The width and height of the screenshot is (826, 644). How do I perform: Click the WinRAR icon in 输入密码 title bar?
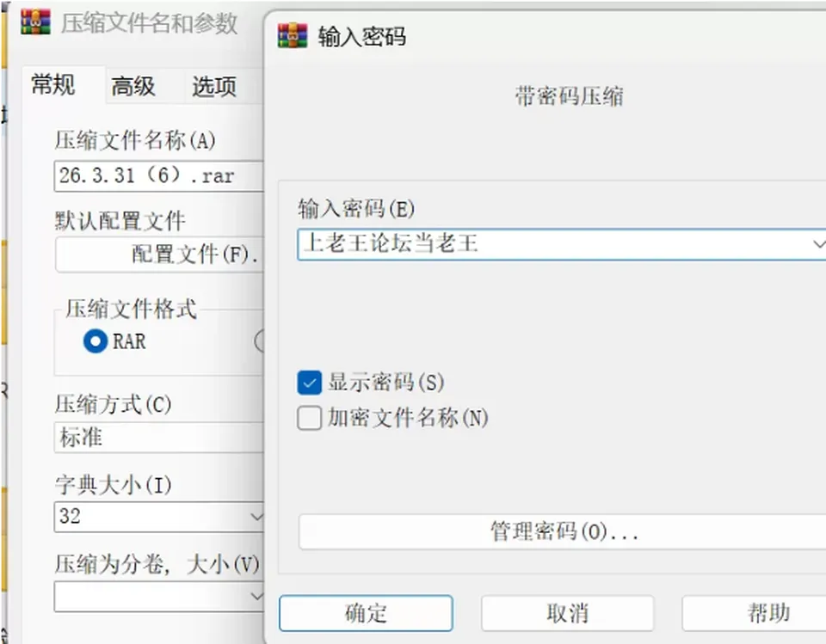[293, 36]
